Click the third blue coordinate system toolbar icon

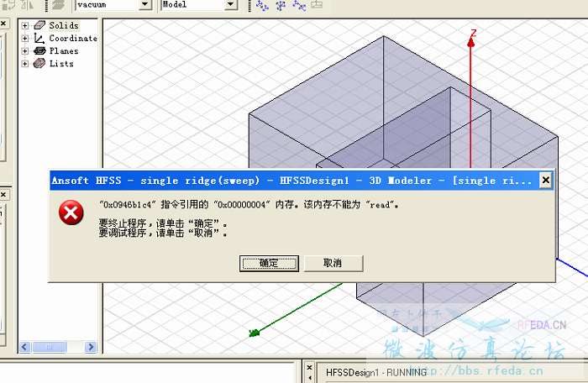(299, 5)
